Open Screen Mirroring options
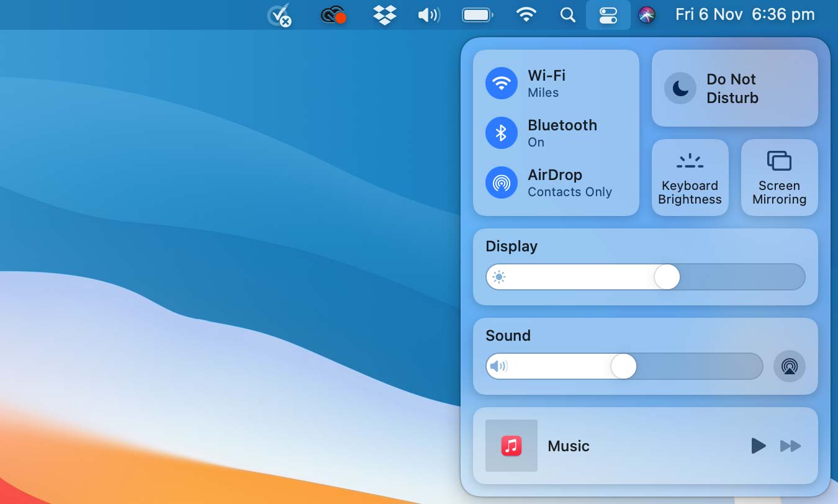 [x=779, y=178]
